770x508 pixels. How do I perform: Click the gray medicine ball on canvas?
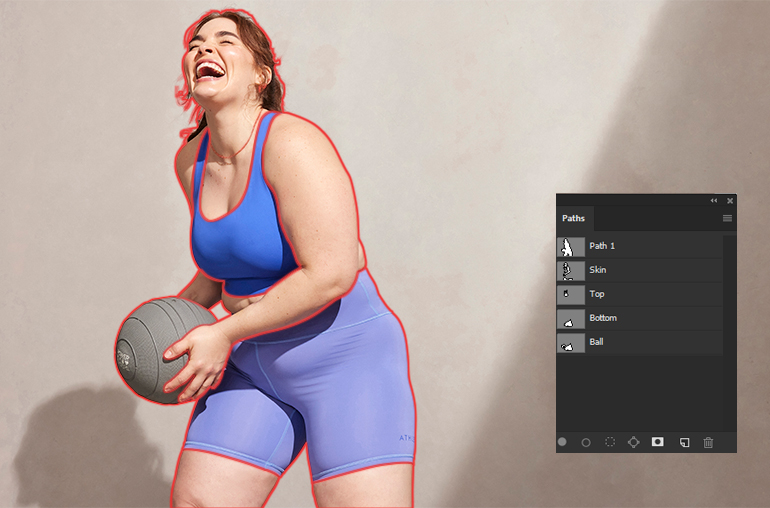point(150,345)
